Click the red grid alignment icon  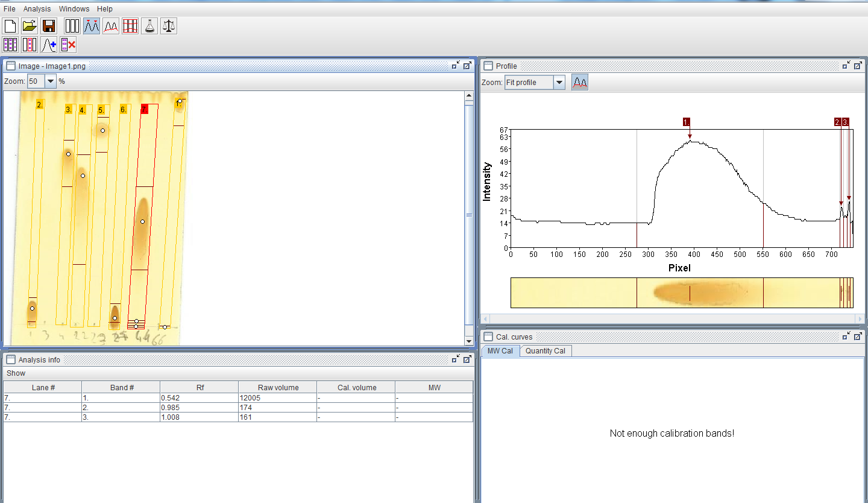coord(130,26)
